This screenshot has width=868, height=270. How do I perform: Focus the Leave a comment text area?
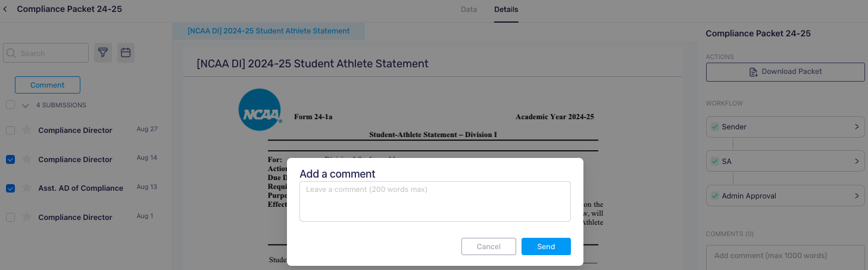[x=435, y=201]
